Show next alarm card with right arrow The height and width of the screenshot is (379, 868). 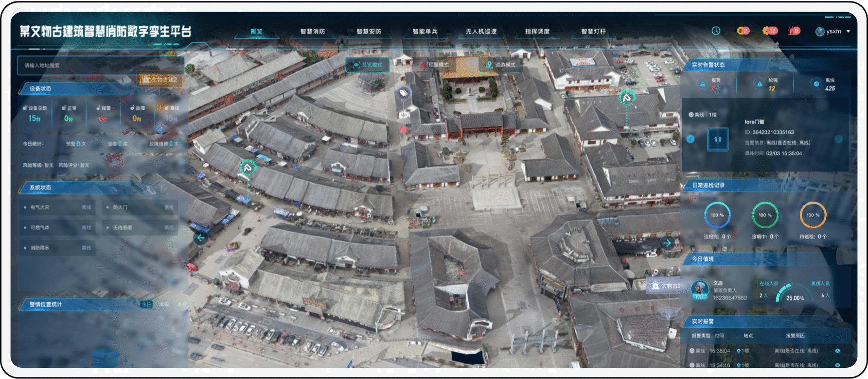(838, 139)
